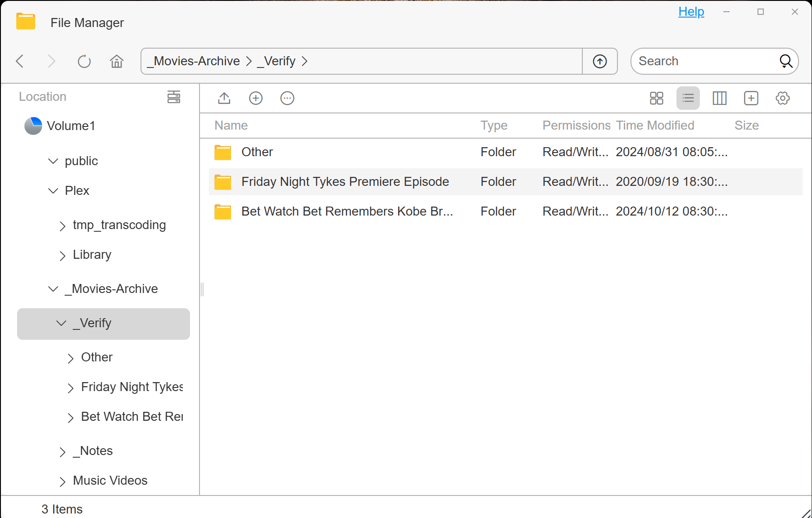Select Bet Watch Bet Remembers Kobe folder

pos(505,212)
